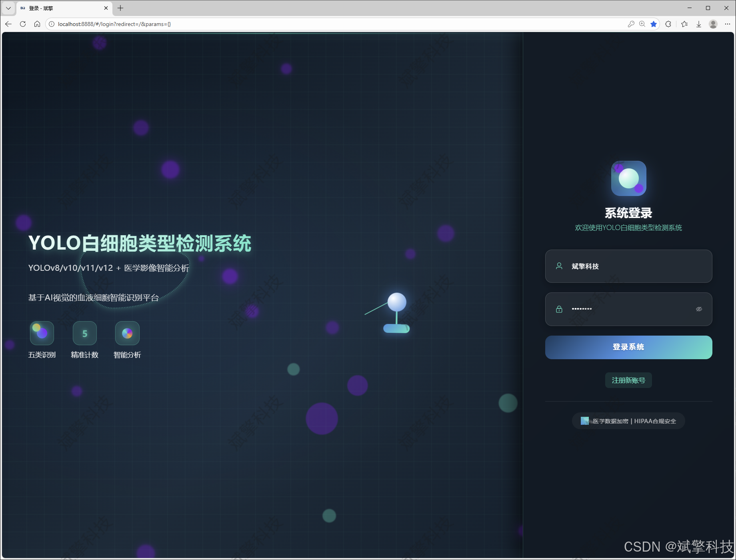The width and height of the screenshot is (736, 560).
Task: Click the password input field
Action: pos(628,309)
